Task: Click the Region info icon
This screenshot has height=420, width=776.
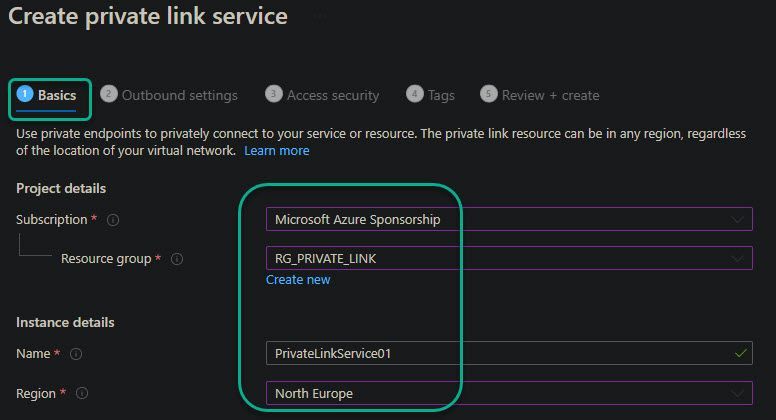Action: coord(83,394)
